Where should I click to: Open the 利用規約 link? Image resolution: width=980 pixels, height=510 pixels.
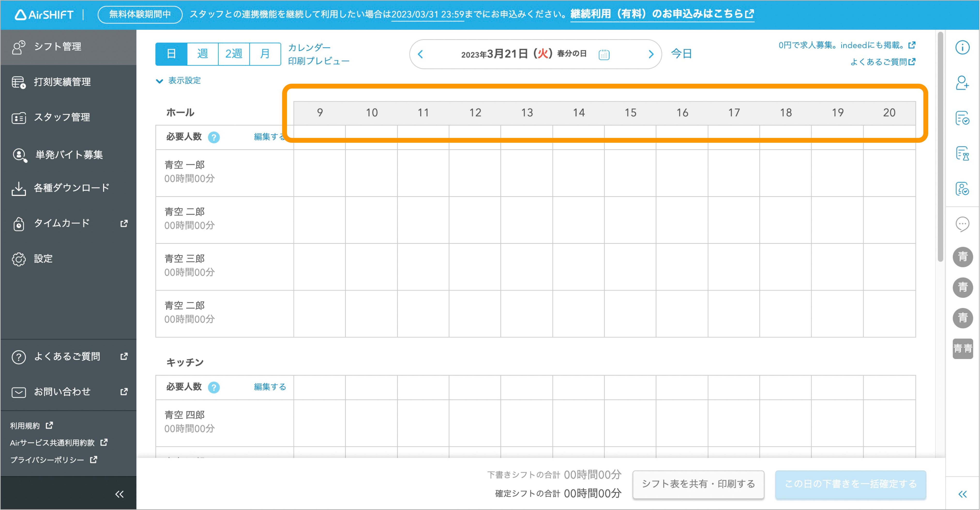tap(31, 426)
